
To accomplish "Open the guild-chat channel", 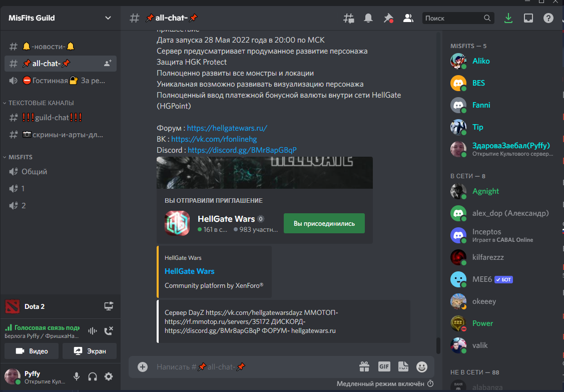I will click(x=61, y=117).
